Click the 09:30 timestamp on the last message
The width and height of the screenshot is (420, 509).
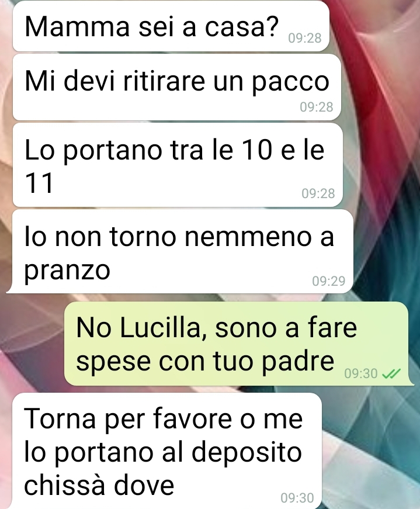point(297,498)
